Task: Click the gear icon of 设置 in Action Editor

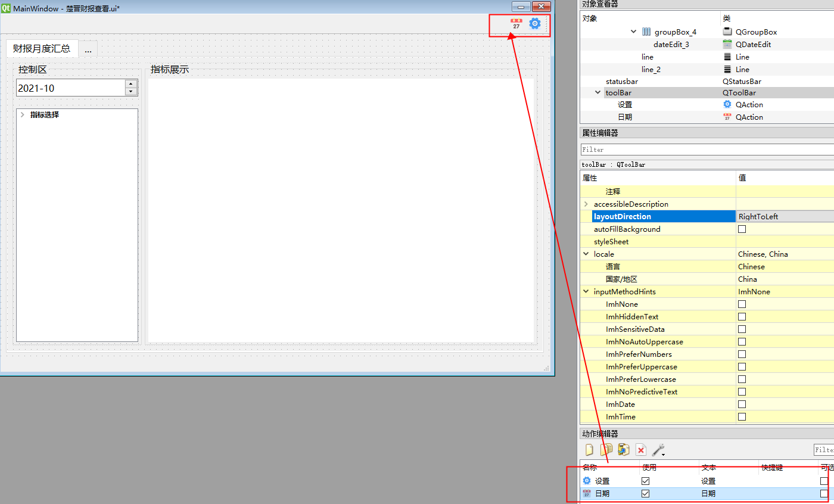Action: 587,481
